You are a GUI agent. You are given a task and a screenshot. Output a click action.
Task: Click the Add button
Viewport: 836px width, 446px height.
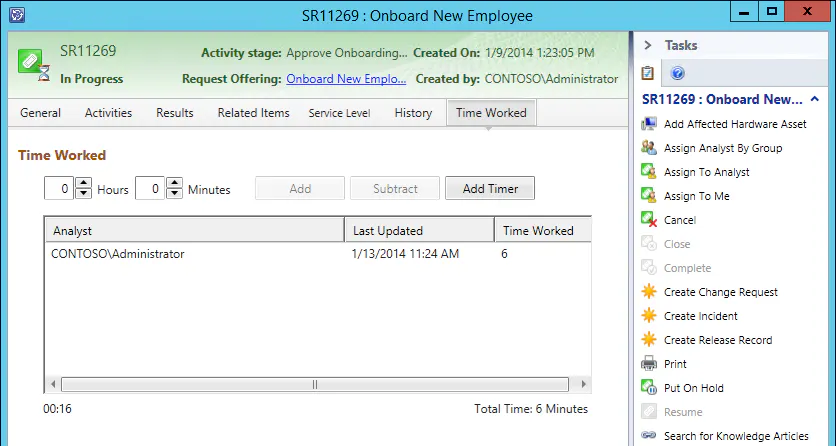(300, 189)
